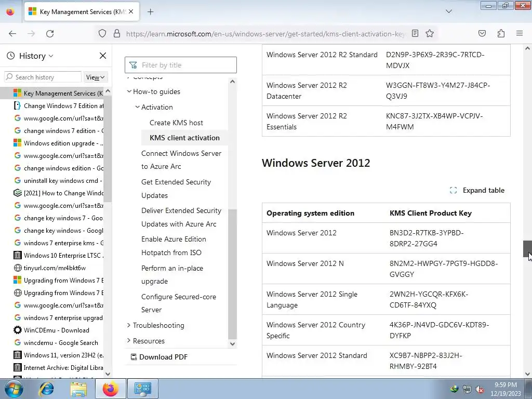This screenshot has width=532, height=399.
Task: Open history entry uninstall key windows cmd
Action: (58, 180)
